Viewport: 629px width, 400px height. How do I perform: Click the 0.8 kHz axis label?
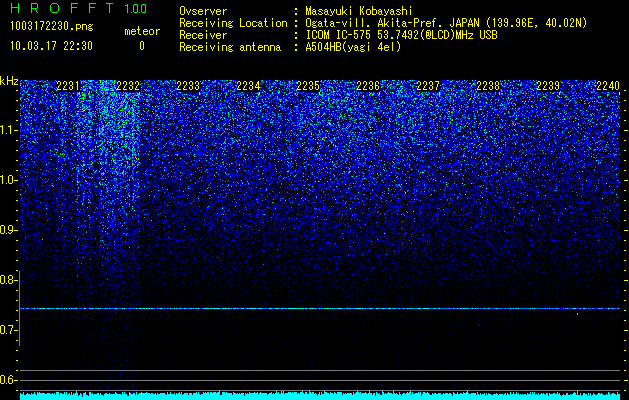pos(8,280)
